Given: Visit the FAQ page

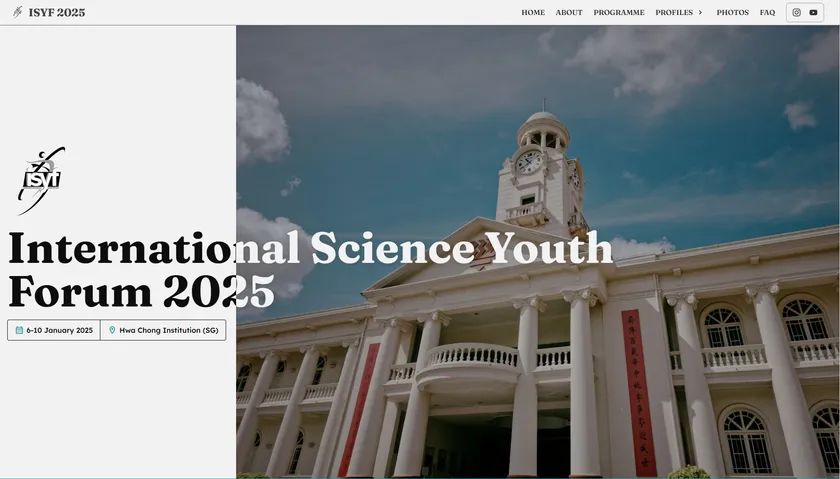Looking at the screenshot, I should coord(767,13).
